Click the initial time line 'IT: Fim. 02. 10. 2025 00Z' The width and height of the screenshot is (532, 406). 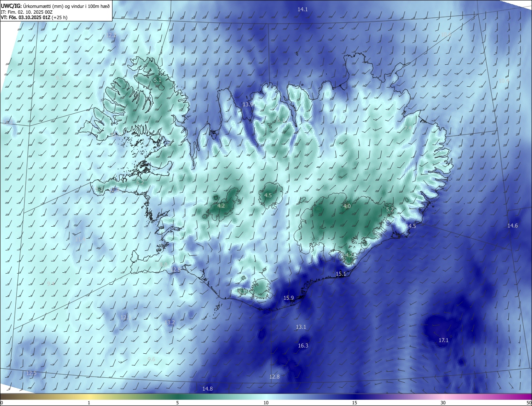pos(27,12)
